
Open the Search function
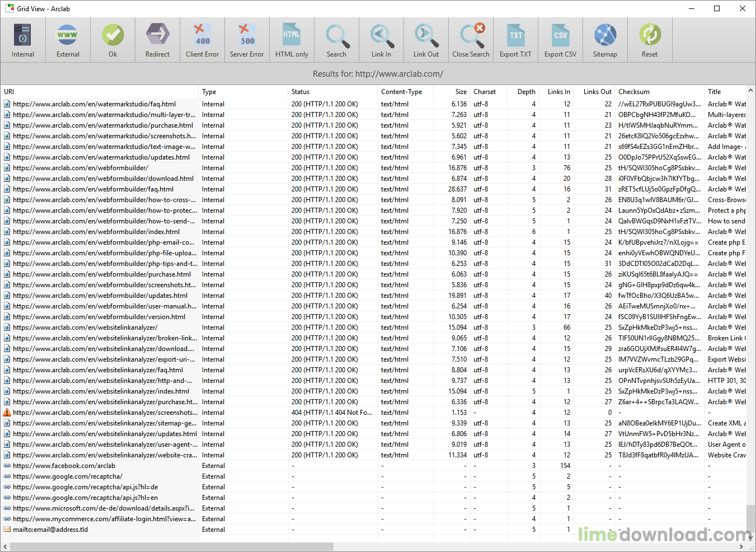tap(336, 39)
